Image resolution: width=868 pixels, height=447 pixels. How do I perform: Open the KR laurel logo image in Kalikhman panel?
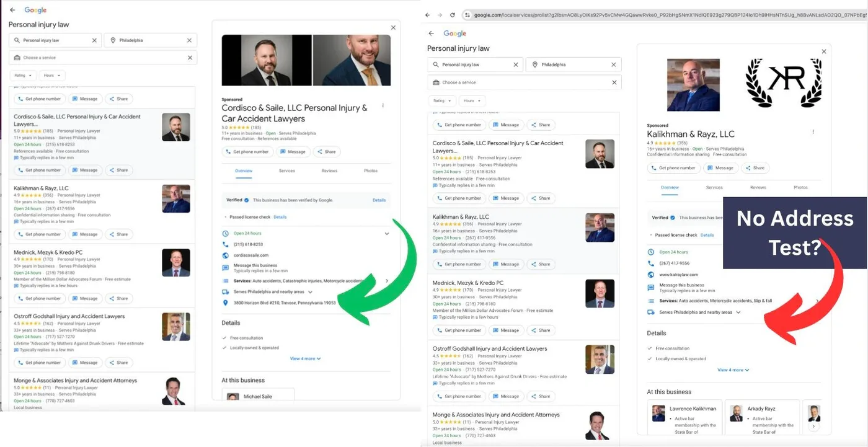point(784,83)
